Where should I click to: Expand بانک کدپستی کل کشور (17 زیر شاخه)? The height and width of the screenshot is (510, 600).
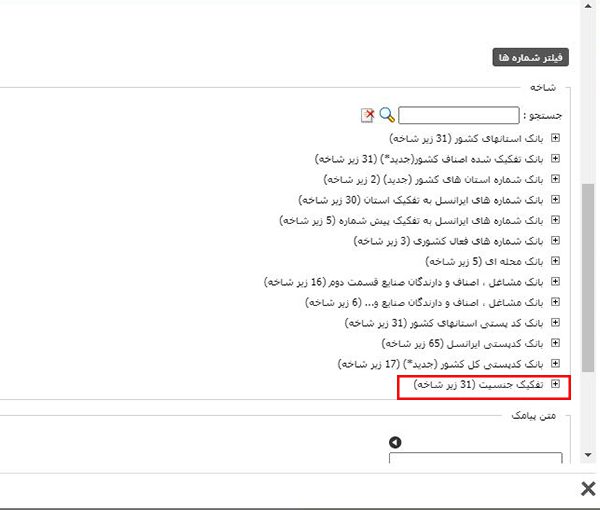click(x=555, y=363)
